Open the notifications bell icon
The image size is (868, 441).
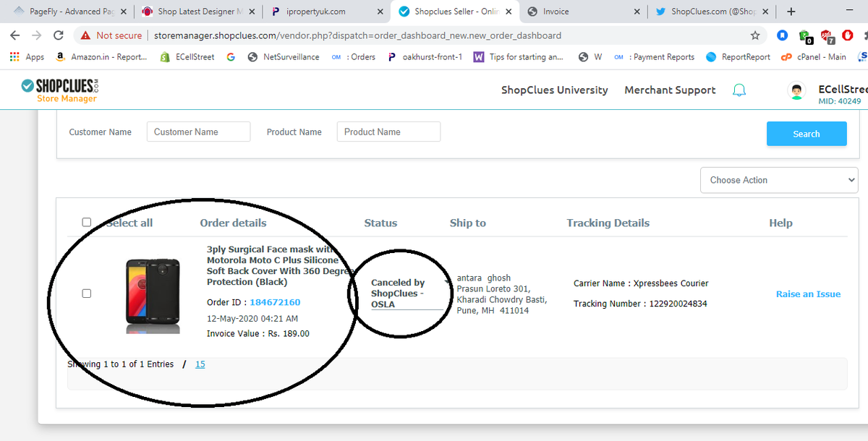(x=739, y=90)
